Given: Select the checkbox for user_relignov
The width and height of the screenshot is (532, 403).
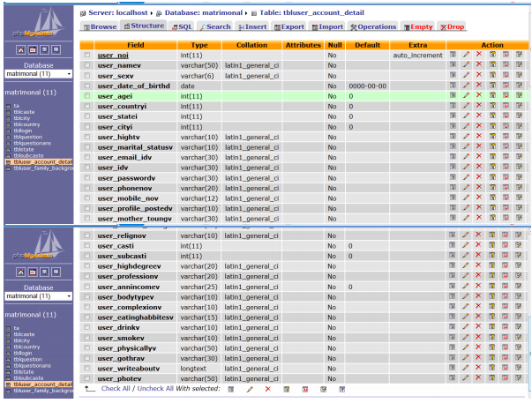Looking at the screenshot, I should pos(87,235).
